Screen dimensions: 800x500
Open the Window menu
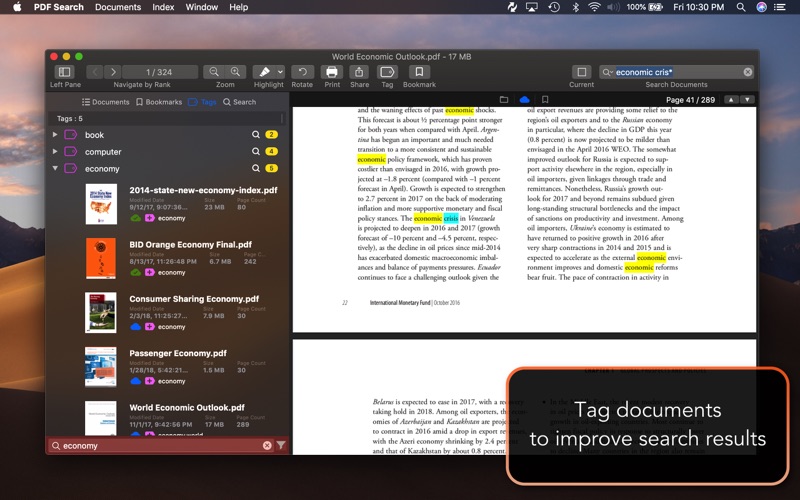tap(202, 7)
